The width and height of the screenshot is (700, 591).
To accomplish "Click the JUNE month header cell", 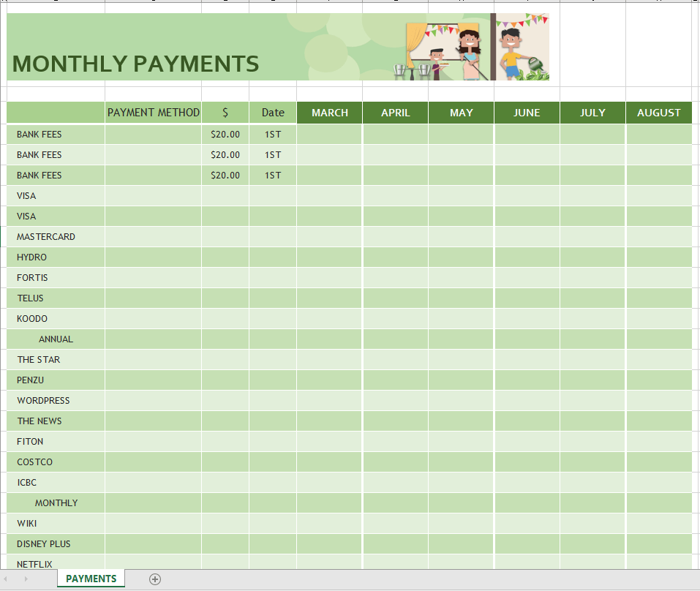I will click(x=527, y=113).
